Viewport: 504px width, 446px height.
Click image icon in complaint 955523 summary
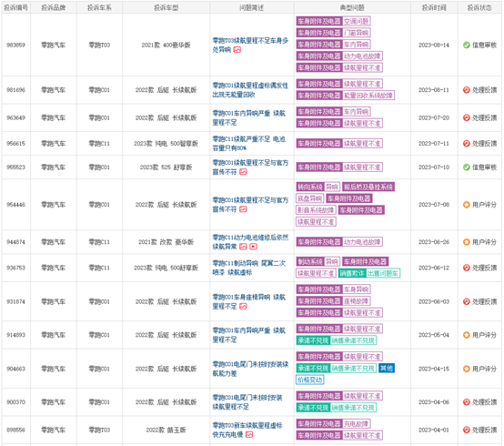[x=243, y=172]
